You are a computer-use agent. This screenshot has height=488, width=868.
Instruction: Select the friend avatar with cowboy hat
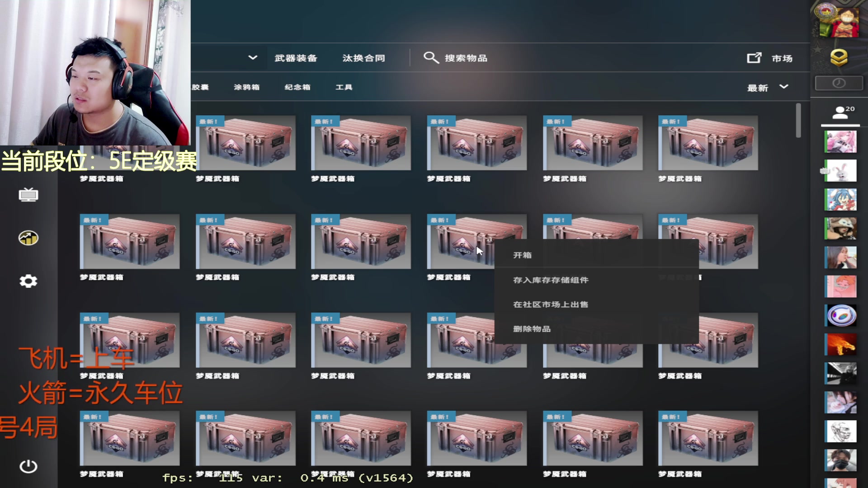click(x=840, y=228)
